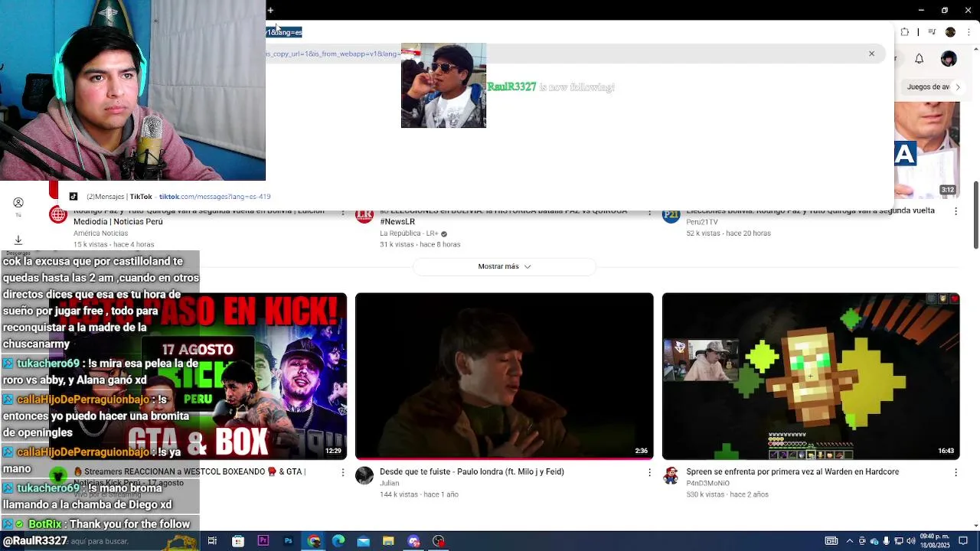Open La República channel avatar
Image resolution: width=980 pixels, height=551 pixels.
[x=364, y=214]
